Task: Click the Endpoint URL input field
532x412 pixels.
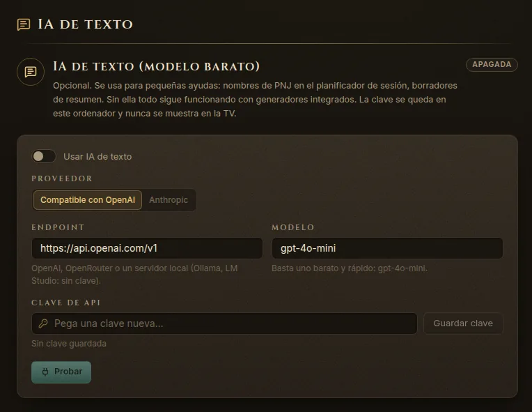Action: [x=147, y=248]
